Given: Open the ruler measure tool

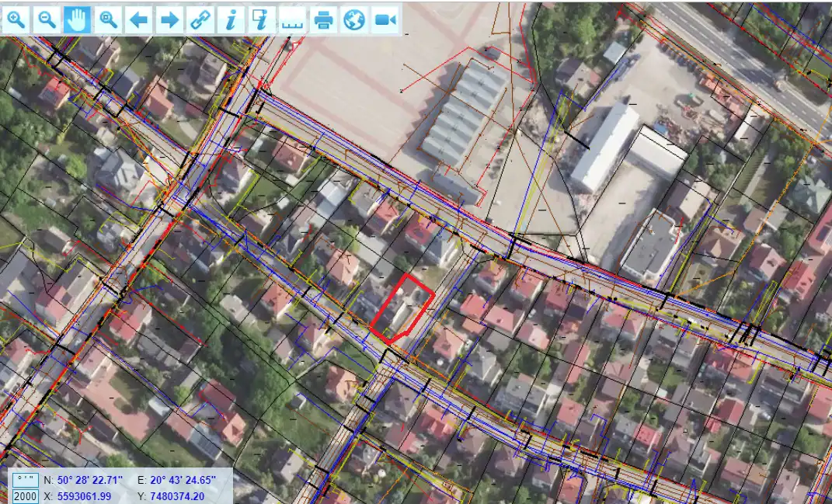Looking at the screenshot, I should pos(292,19).
